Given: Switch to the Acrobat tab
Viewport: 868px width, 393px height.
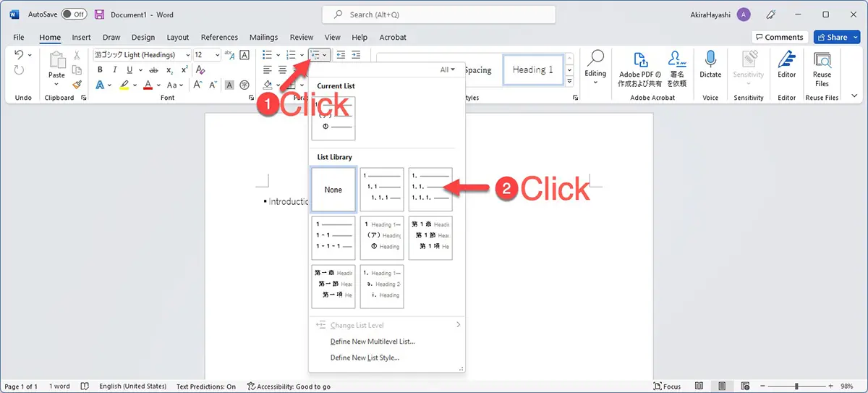Looking at the screenshot, I should [x=393, y=38].
